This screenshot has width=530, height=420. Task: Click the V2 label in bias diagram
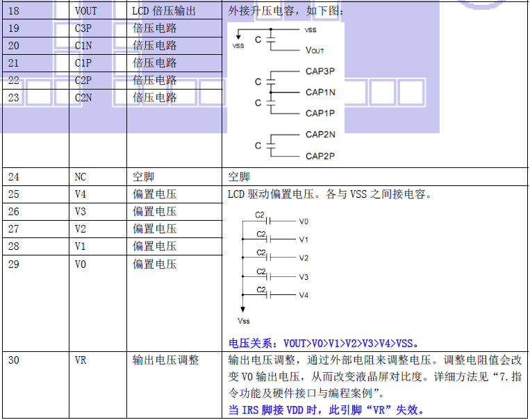click(304, 258)
